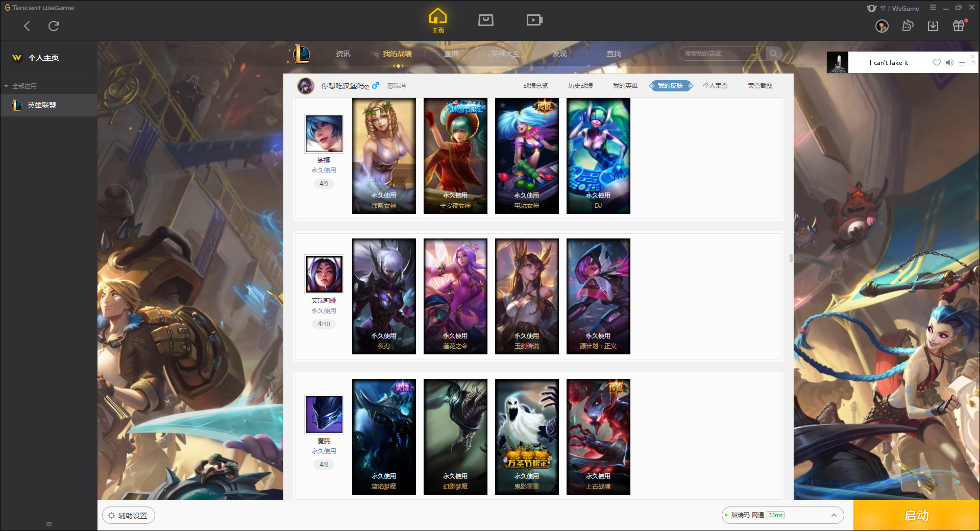Viewport: 980px width, 531px height.
Task: Switch to the 查找 tab
Action: pos(614,54)
